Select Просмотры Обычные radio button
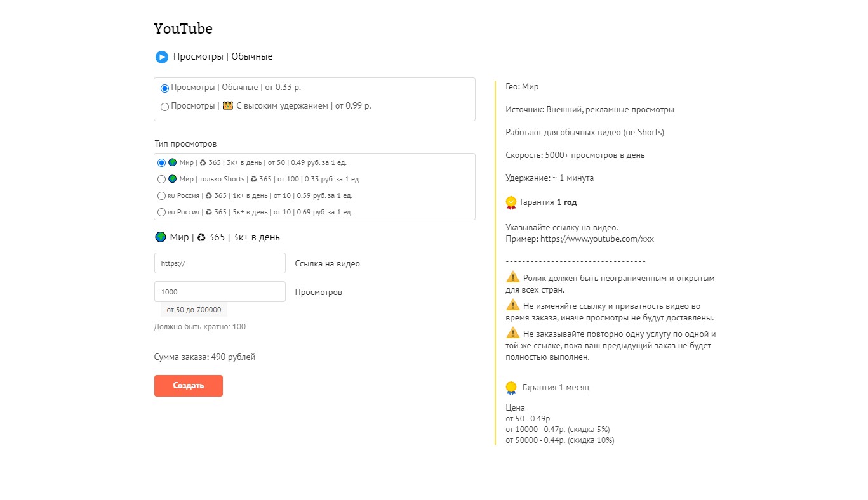Image resolution: width=868 pixels, height=500 pixels. 165,88
